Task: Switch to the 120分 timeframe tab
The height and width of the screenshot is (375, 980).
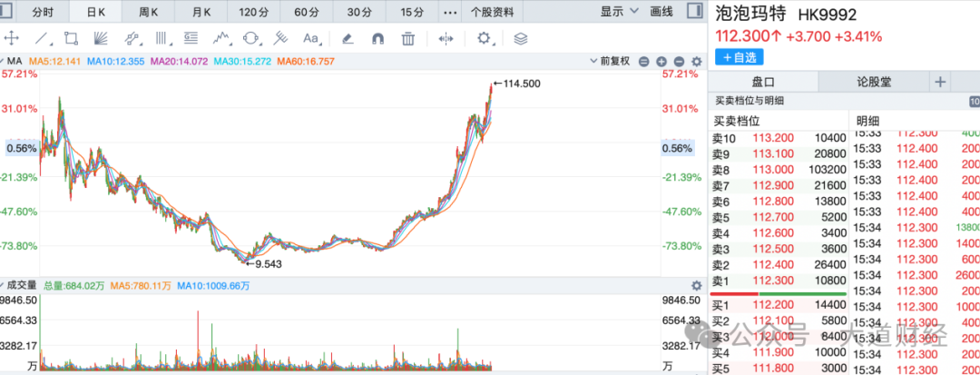Action: click(254, 11)
